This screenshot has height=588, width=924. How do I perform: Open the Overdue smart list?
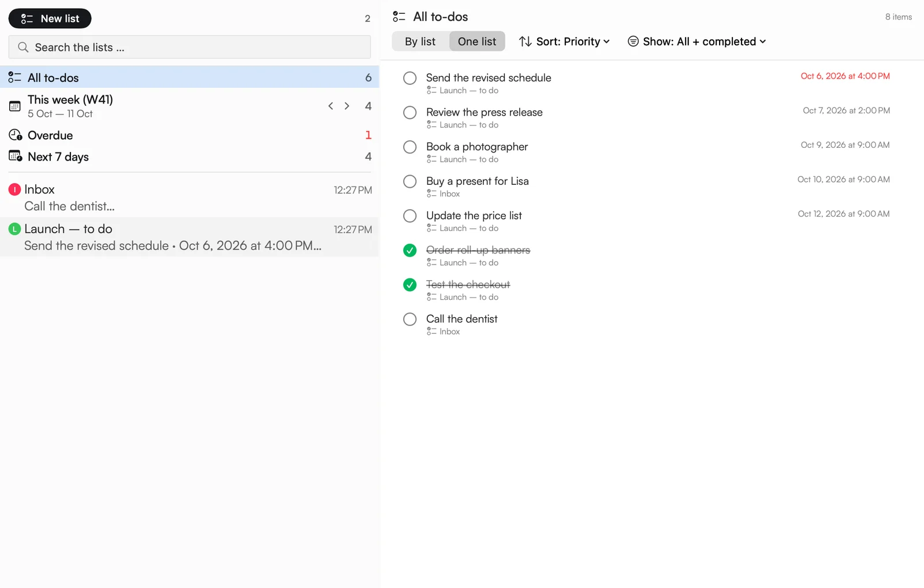tap(189, 135)
